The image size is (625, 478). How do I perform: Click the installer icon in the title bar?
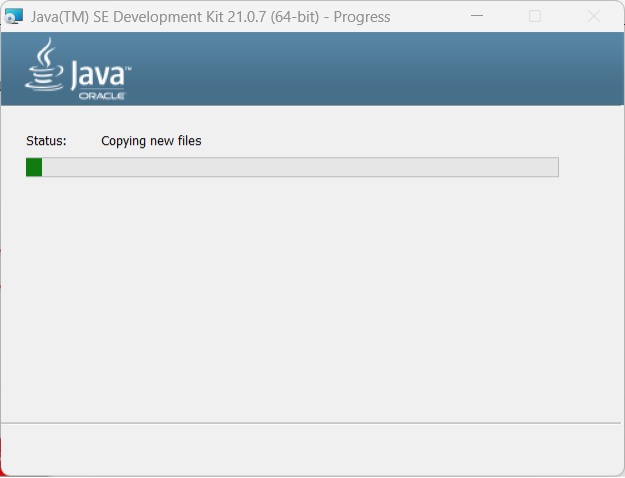14,16
